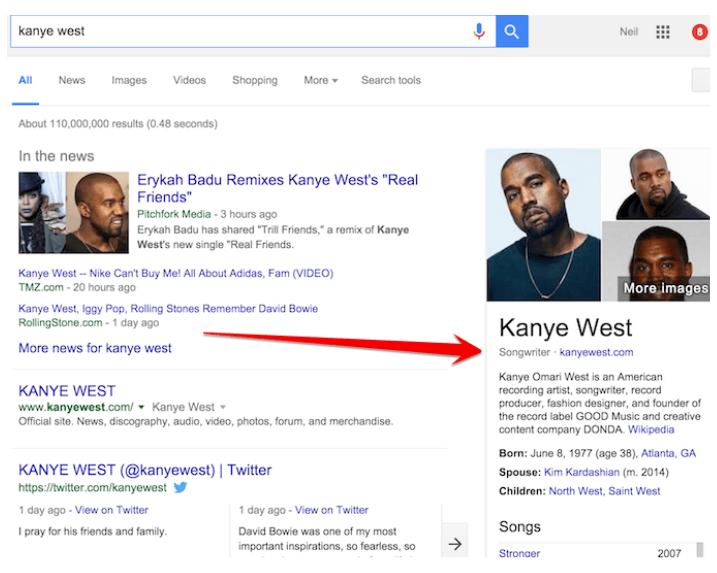717x573 pixels.
Task: Switch to the Images tab
Action: (129, 80)
